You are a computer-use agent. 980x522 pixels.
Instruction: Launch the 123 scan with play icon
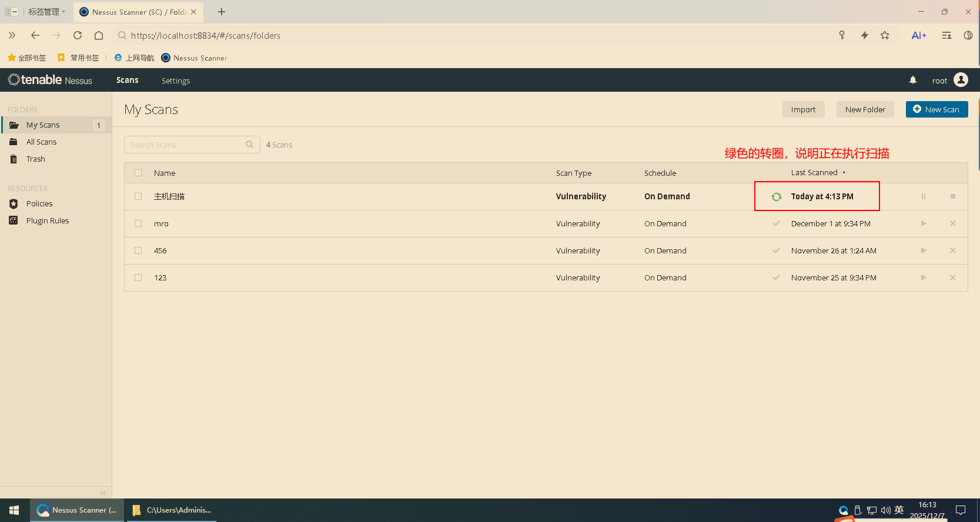923,277
